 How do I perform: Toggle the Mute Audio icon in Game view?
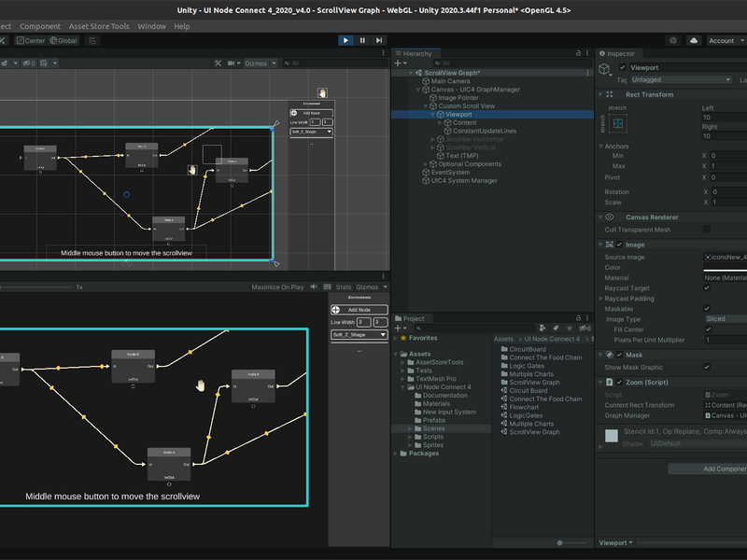pos(314,287)
